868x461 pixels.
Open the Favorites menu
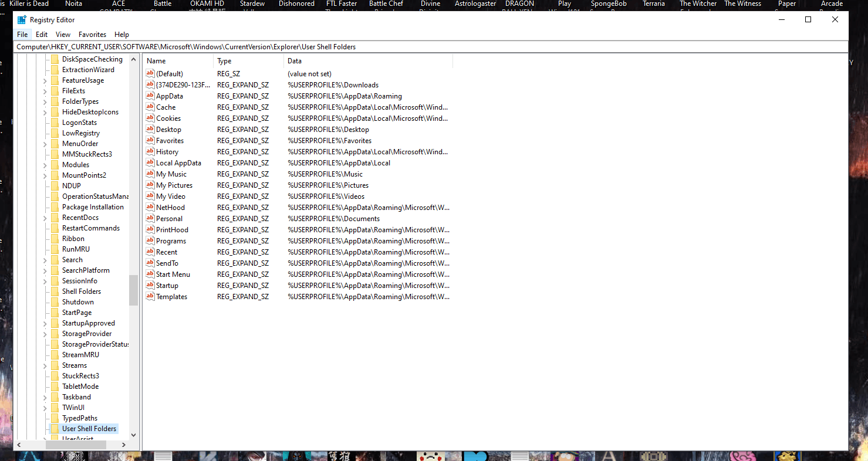click(93, 35)
